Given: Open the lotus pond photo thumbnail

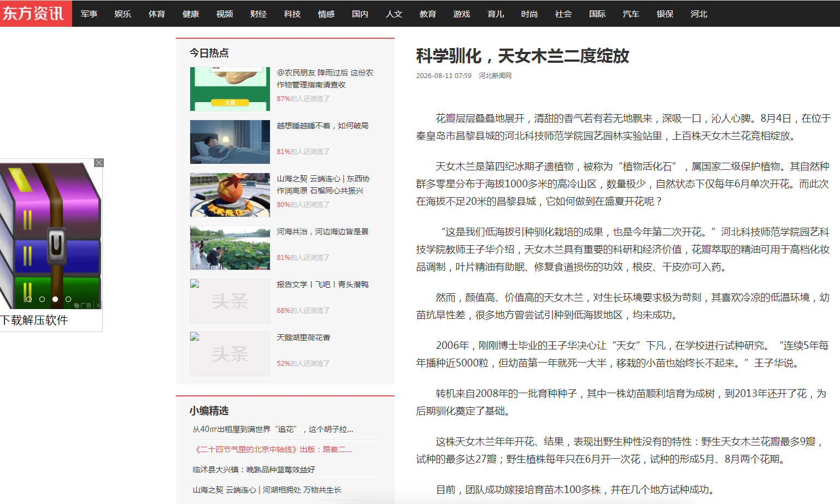Looking at the screenshot, I should click(230, 248).
